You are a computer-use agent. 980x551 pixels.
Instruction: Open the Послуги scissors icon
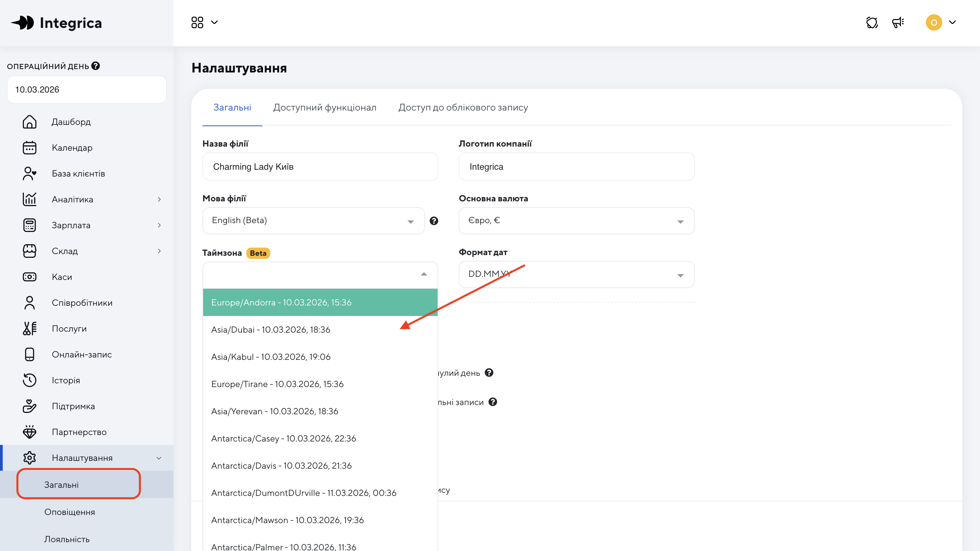click(x=29, y=329)
